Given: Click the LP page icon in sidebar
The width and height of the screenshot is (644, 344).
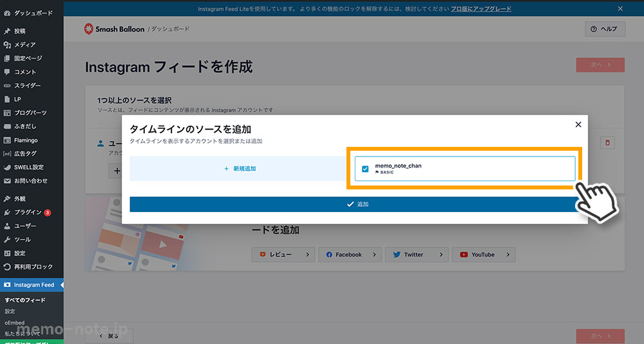Looking at the screenshot, I should [x=7, y=99].
